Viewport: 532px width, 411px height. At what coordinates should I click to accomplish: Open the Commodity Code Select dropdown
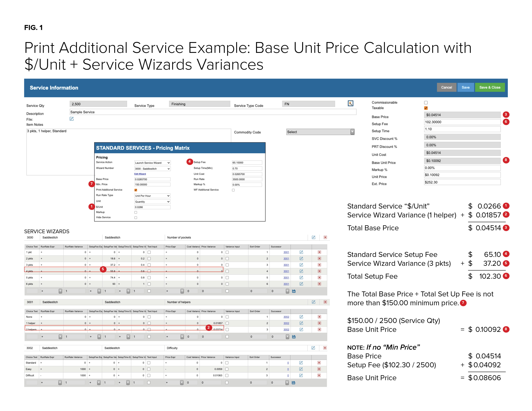pyautogui.click(x=320, y=132)
